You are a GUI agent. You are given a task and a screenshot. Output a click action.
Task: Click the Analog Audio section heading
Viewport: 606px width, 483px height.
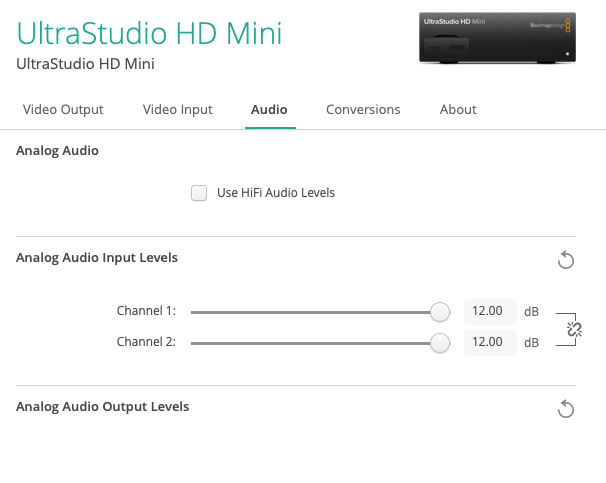click(57, 151)
